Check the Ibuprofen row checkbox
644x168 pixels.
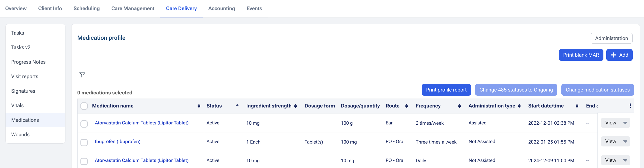(x=84, y=142)
